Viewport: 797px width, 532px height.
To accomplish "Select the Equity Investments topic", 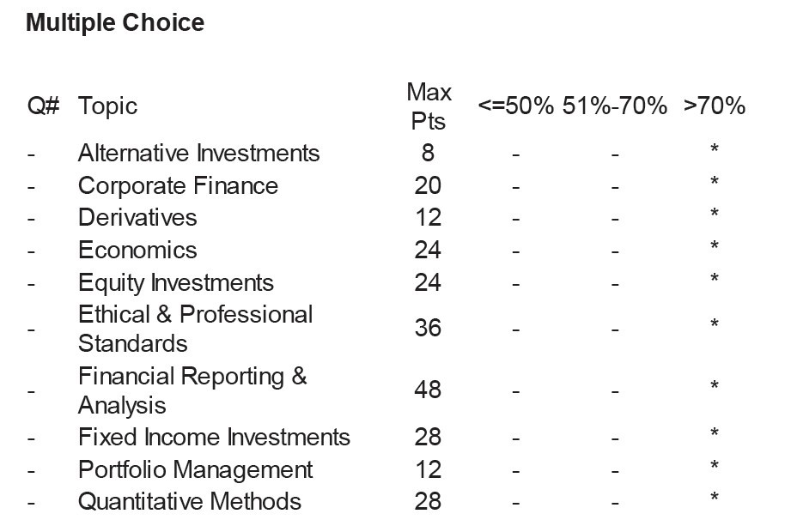I will (176, 283).
